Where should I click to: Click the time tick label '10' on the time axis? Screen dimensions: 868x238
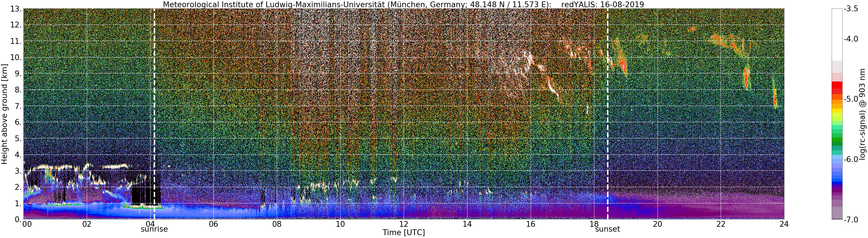340,224
